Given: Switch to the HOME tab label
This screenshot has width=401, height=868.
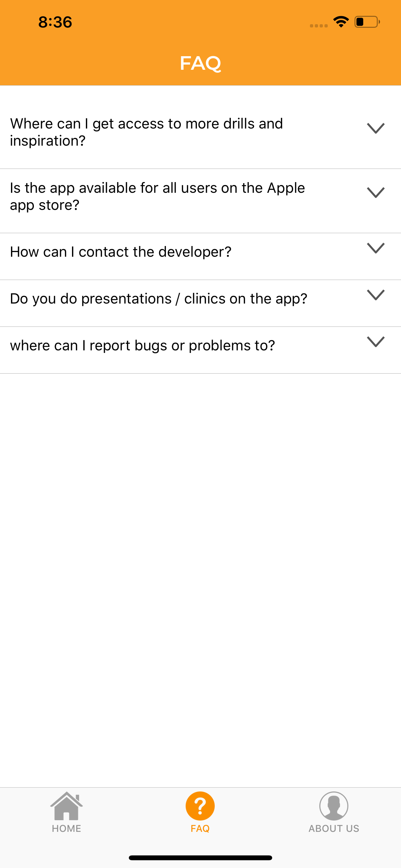Looking at the screenshot, I should click(x=67, y=829).
